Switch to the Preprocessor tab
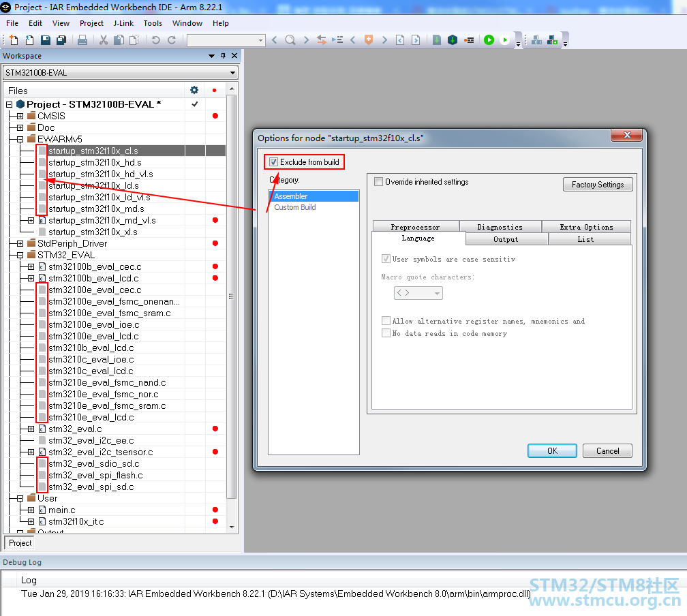The width and height of the screenshot is (687, 616). click(415, 227)
